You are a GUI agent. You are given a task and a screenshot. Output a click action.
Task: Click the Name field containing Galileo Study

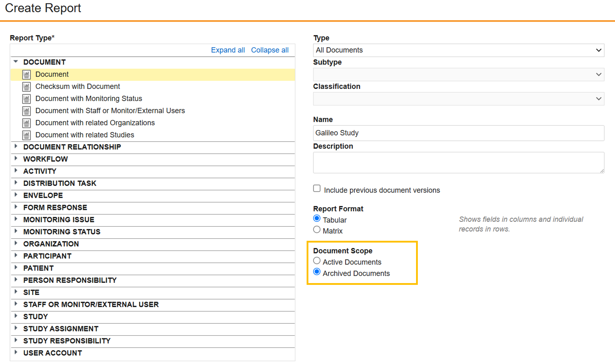coord(458,133)
